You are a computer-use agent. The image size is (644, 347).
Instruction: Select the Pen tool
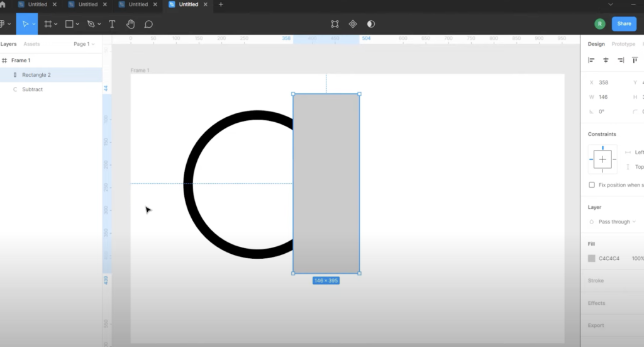(x=91, y=24)
